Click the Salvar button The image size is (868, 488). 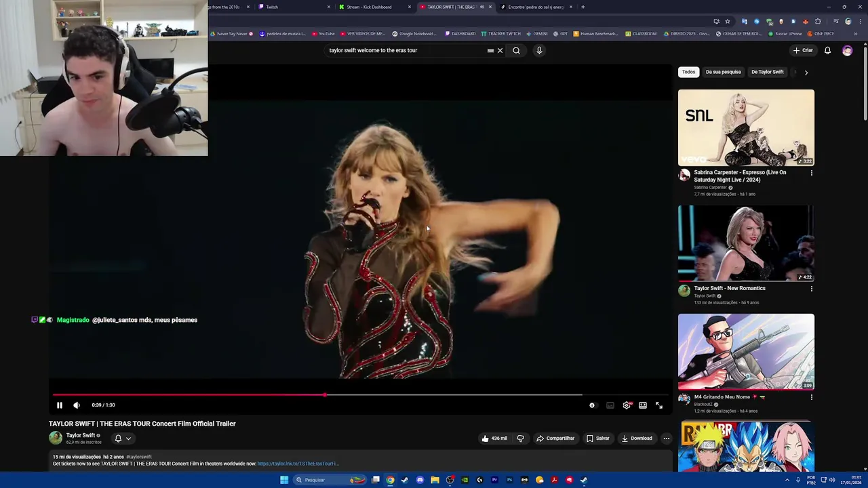598,439
